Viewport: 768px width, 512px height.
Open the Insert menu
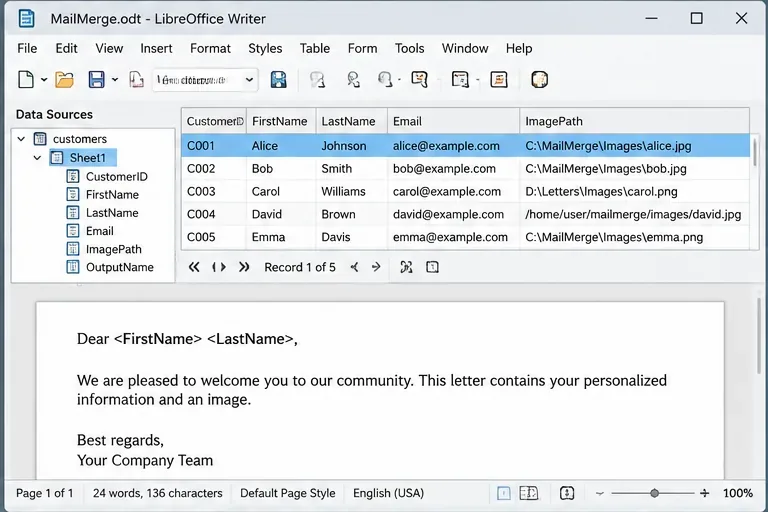(x=156, y=49)
